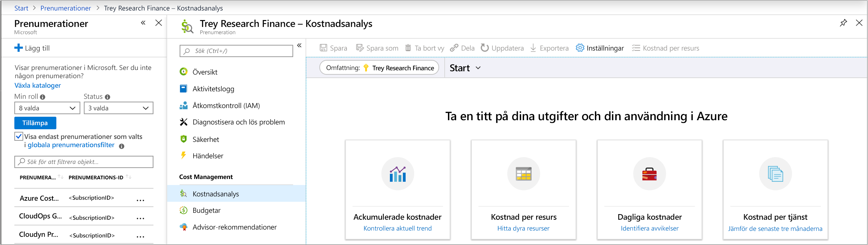
Task: Click the Kostnadsanalys menu icon
Action: point(183,193)
